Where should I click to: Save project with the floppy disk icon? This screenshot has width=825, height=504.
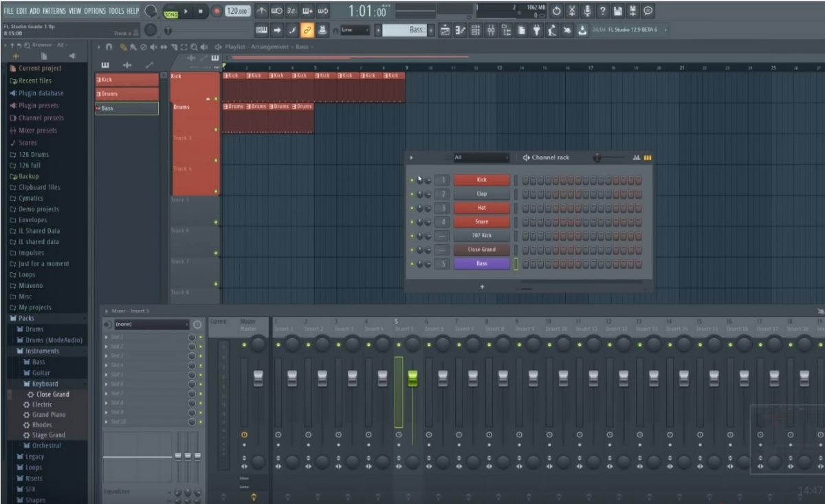(617, 11)
